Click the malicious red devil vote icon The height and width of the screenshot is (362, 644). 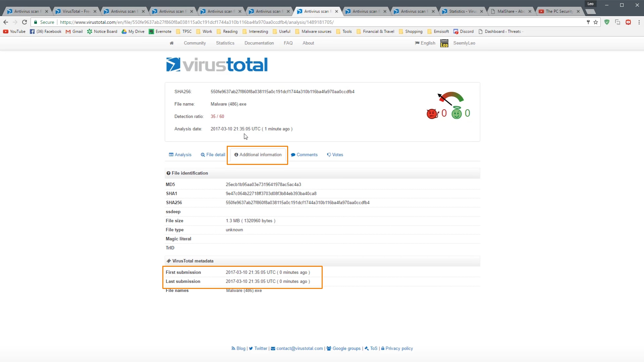[x=432, y=114]
